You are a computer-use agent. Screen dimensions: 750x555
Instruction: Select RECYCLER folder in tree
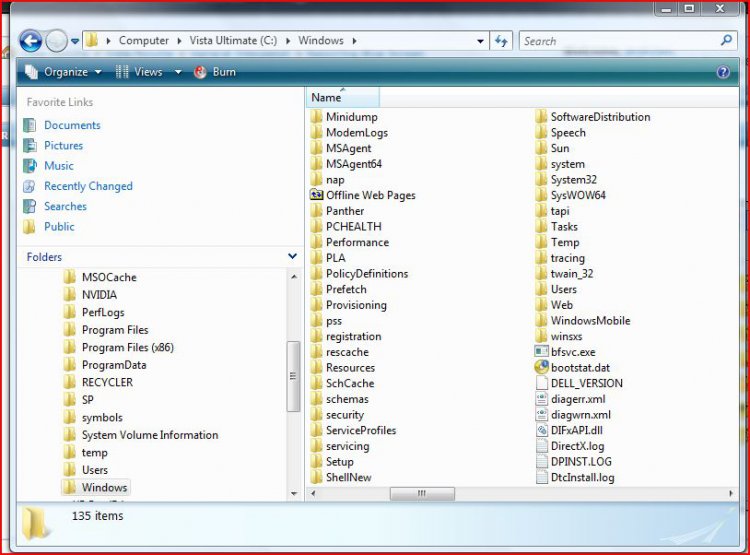click(x=107, y=383)
